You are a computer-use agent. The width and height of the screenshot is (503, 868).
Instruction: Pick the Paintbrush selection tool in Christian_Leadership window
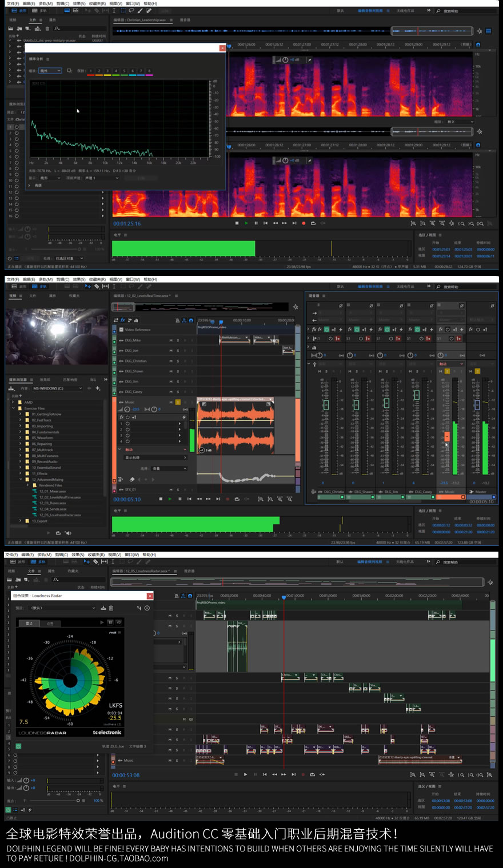(x=140, y=10)
